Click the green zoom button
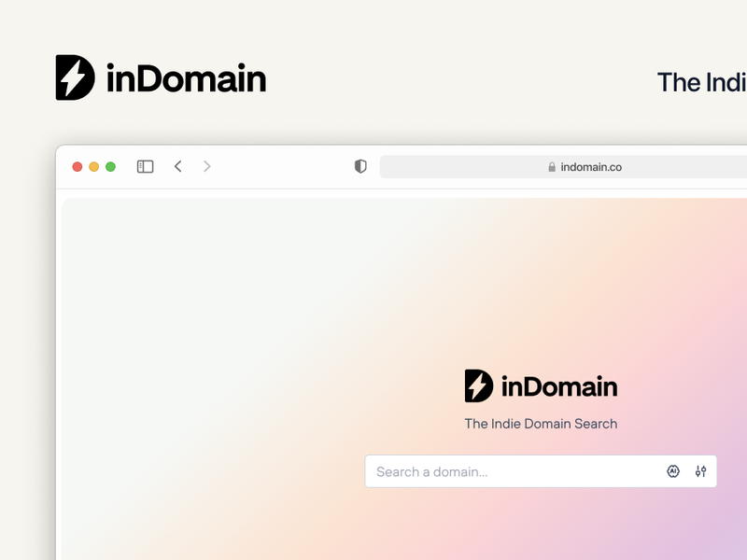 pyautogui.click(x=112, y=166)
